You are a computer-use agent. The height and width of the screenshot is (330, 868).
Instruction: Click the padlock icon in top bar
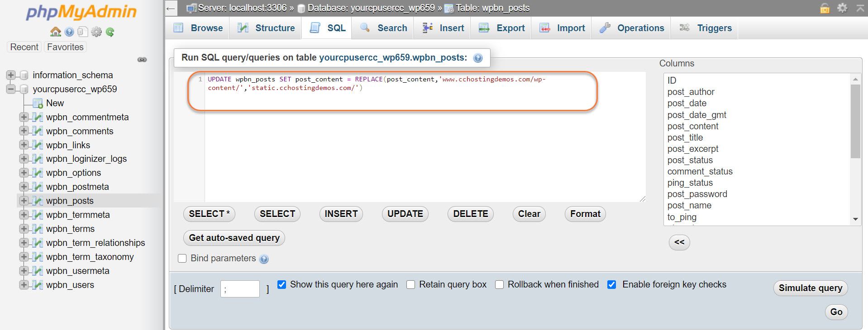pyautogui.click(x=825, y=8)
